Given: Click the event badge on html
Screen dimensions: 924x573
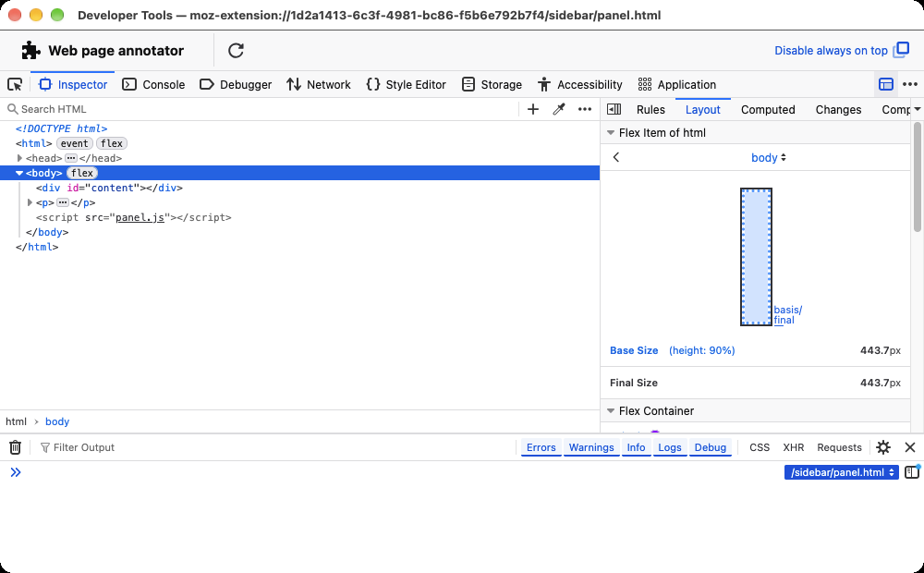Looking at the screenshot, I should click(74, 143).
